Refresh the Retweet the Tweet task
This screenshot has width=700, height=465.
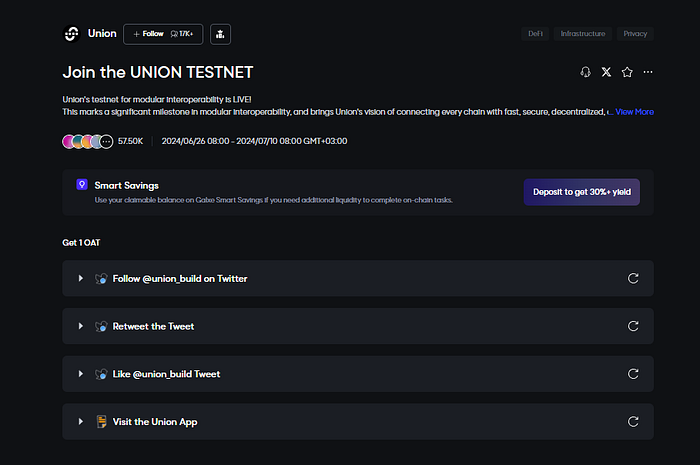(633, 326)
